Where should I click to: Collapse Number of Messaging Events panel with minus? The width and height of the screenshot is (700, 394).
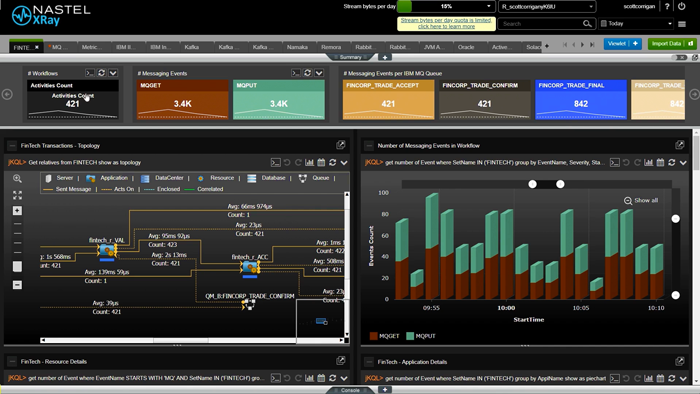click(x=369, y=145)
